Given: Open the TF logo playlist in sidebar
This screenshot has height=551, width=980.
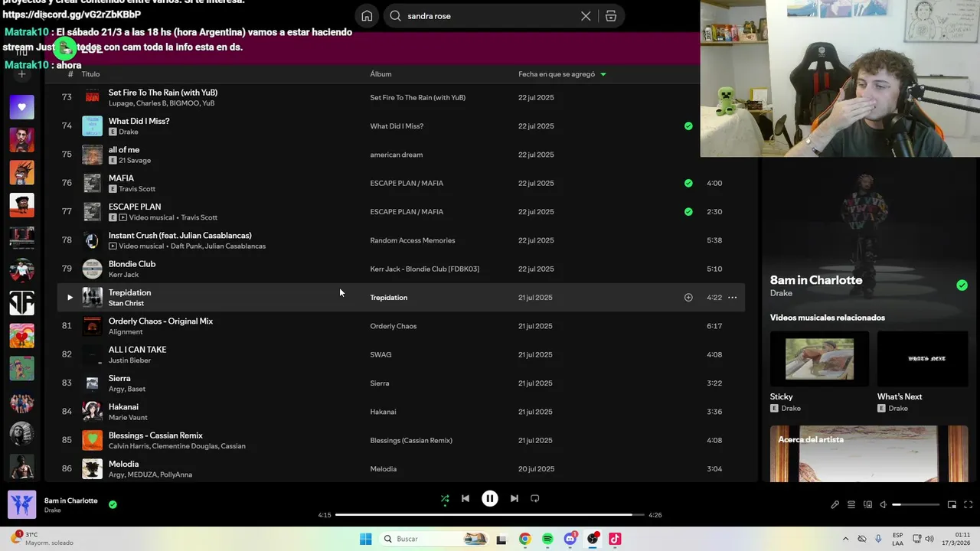Looking at the screenshot, I should [x=21, y=303].
